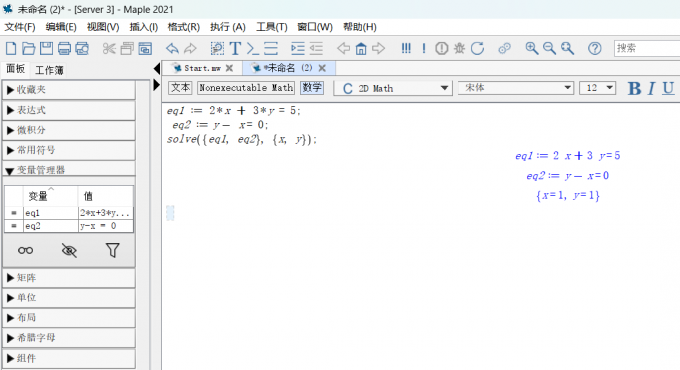Expand the 单位 palette
The height and width of the screenshot is (370, 680).
(69, 298)
